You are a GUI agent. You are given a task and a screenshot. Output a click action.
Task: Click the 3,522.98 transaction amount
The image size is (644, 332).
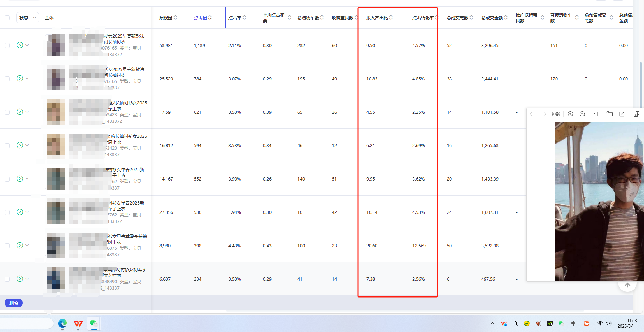tap(490, 246)
